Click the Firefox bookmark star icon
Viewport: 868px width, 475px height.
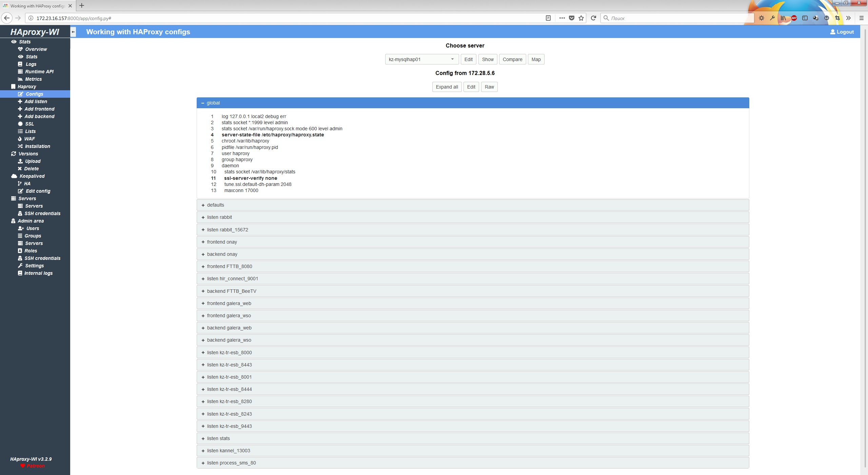click(581, 18)
